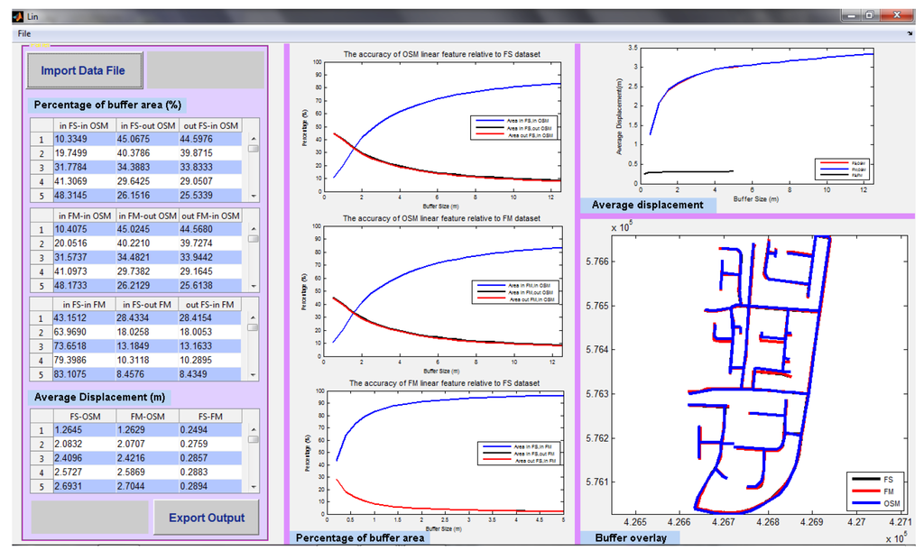The height and width of the screenshot is (560, 924).
Task: Select cell 34.3883 in first table
Action: [147, 167]
